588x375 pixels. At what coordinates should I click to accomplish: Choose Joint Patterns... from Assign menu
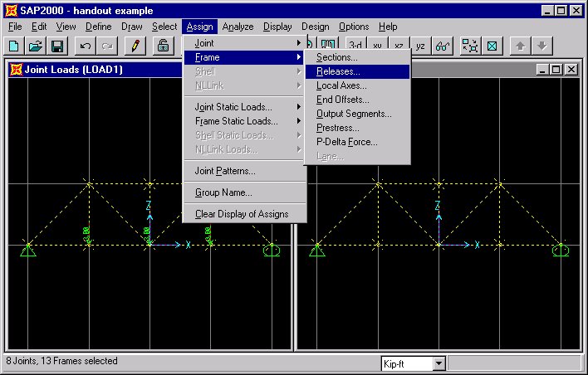point(244,171)
